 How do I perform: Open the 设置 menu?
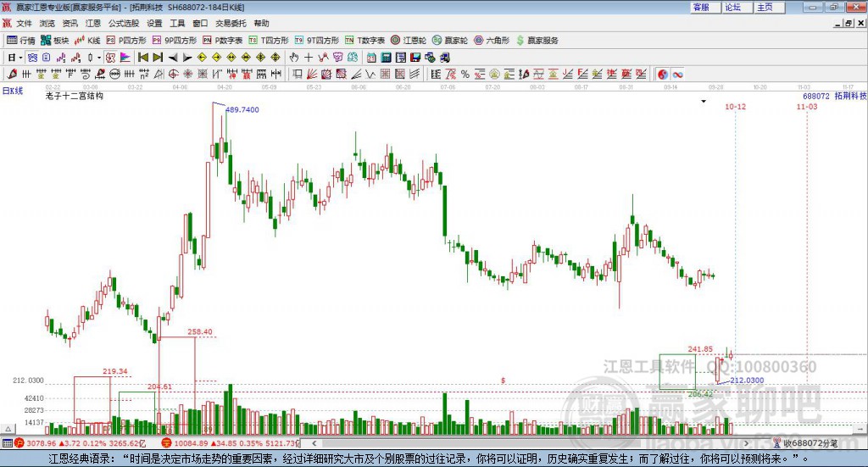pyautogui.click(x=154, y=23)
